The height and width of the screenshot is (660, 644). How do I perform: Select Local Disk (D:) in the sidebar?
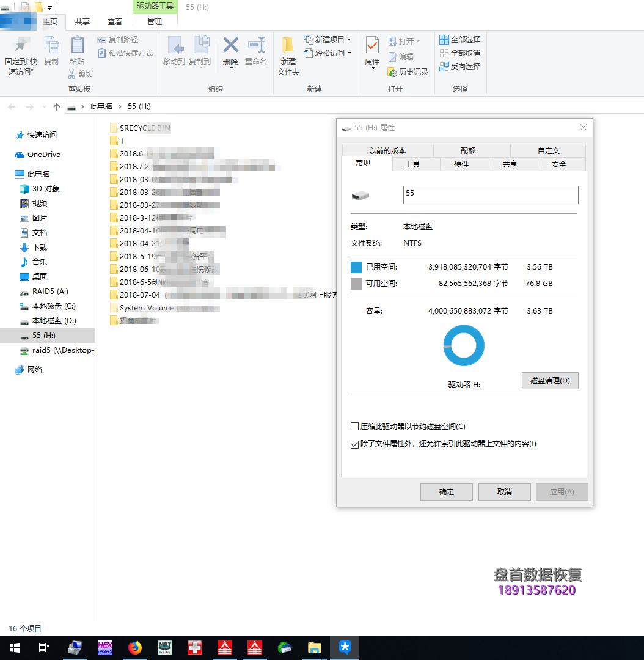click(48, 321)
